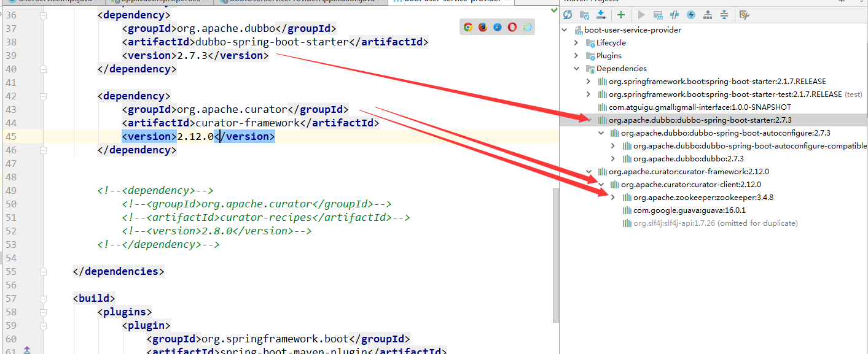
Task: Open the file in Safari browser icon
Action: tap(498, 27)
